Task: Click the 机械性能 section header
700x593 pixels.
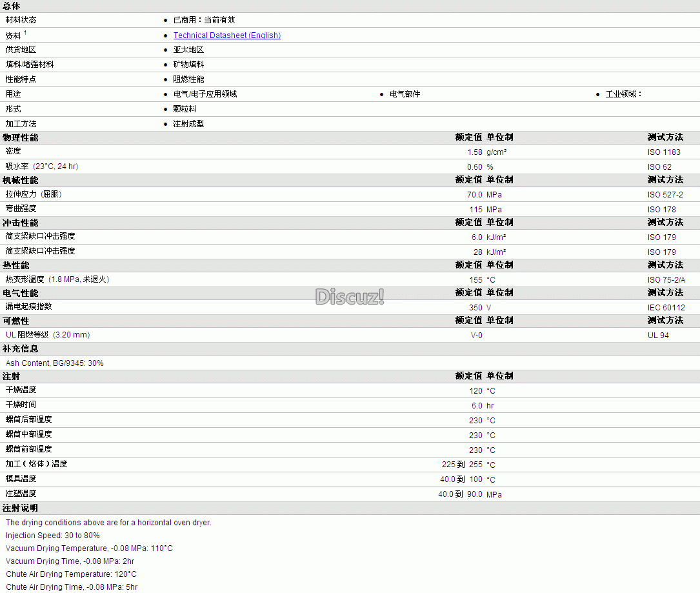Action: click(x=21, y=181)
